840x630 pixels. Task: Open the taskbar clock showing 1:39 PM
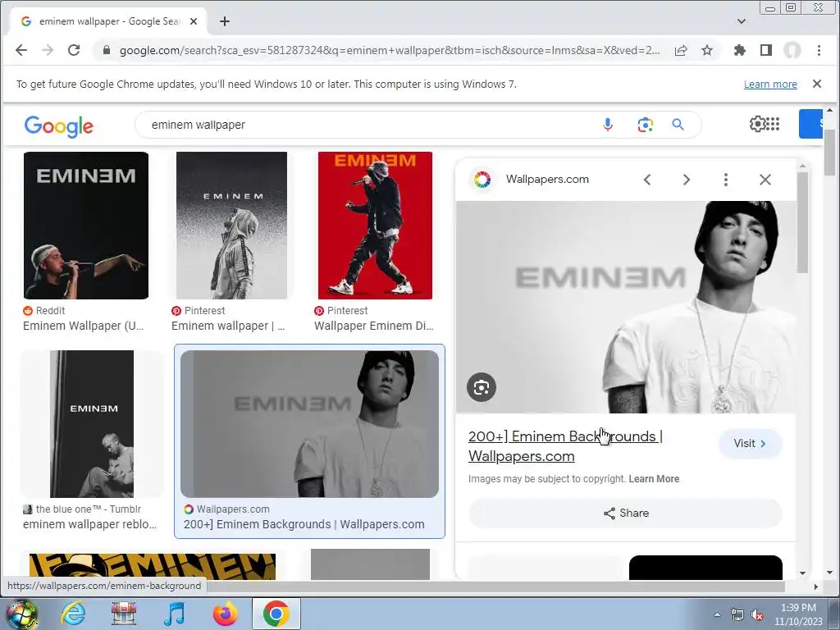[x=798, y=614]
